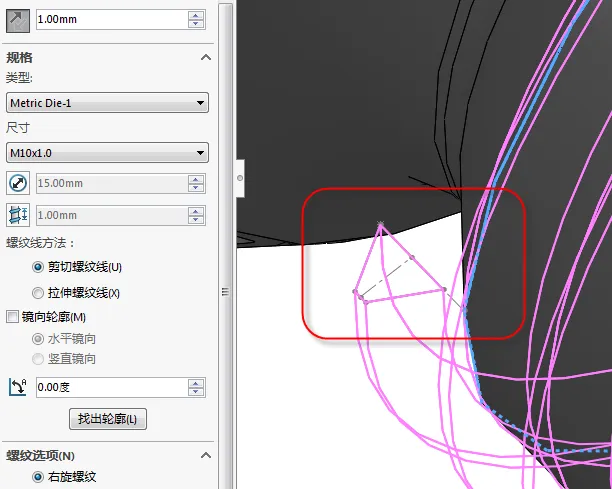Viewport: 612px width, 489px height.
Task: Decrease the 1.00mm offset value
Action: [196, 24]
